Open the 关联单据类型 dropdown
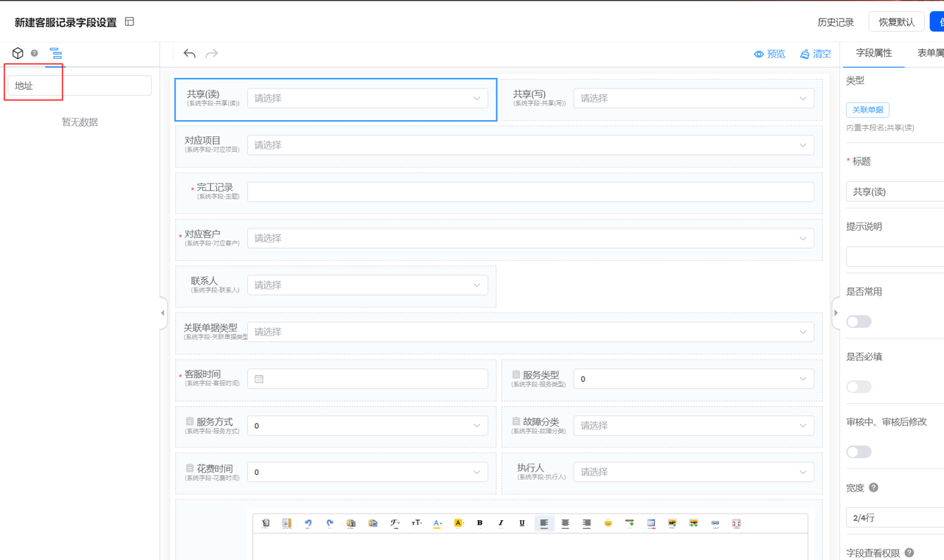Viewport: 944px width, 560px height. pos(530,332)
